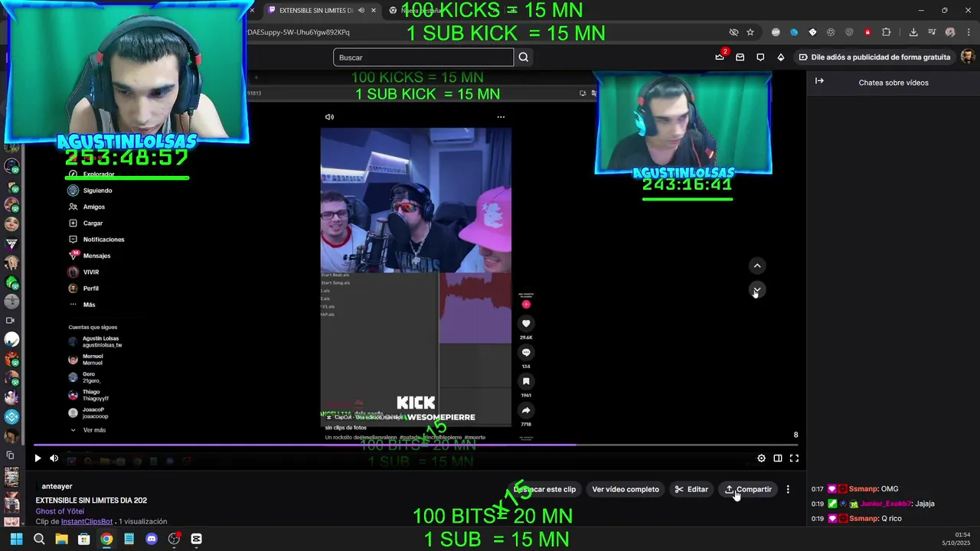Open Twitch notifications inbox with badge
980x551 pixels.
720,57
